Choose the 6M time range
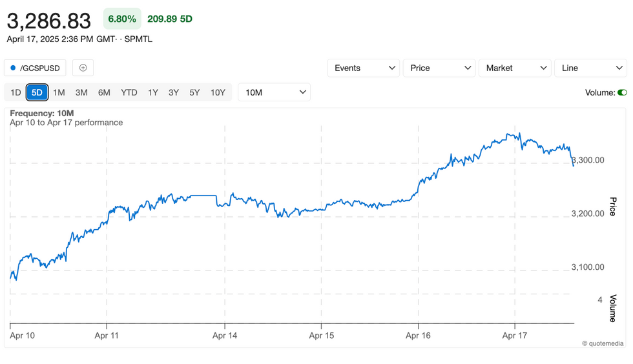This screenshot has width=633, height=364. (x=104, y=92)
